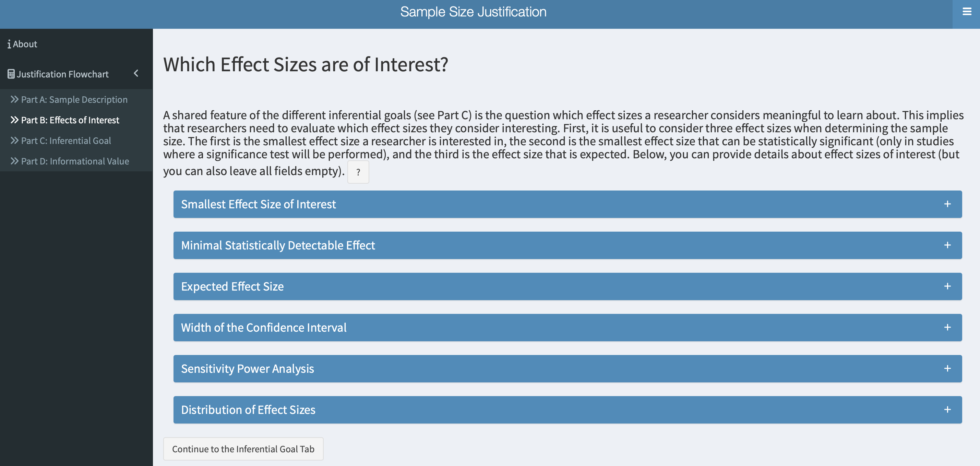Click the calculator icon beside Justification Flowchart
The width and height of the screenshot is (980, 466).
pos(11,74)
